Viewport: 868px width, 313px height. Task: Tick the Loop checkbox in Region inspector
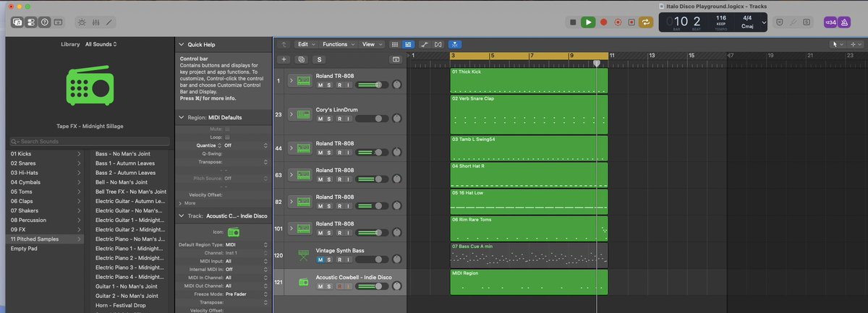(227, 137)
